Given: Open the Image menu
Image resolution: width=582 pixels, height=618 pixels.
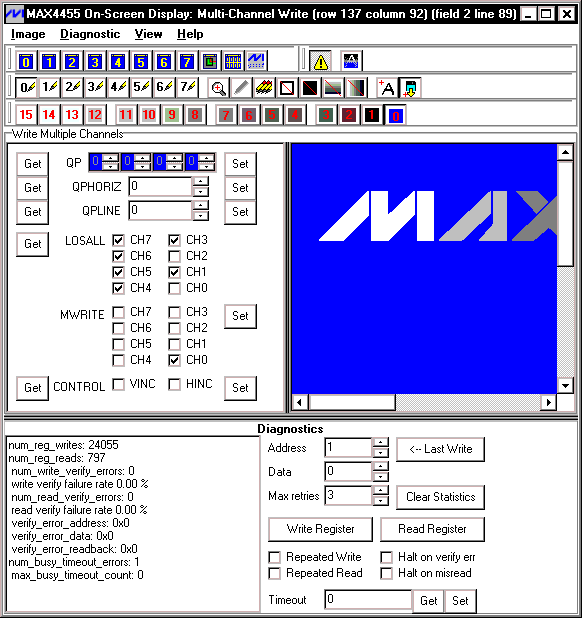Looking at the screenshot, I should pos(28,34).
